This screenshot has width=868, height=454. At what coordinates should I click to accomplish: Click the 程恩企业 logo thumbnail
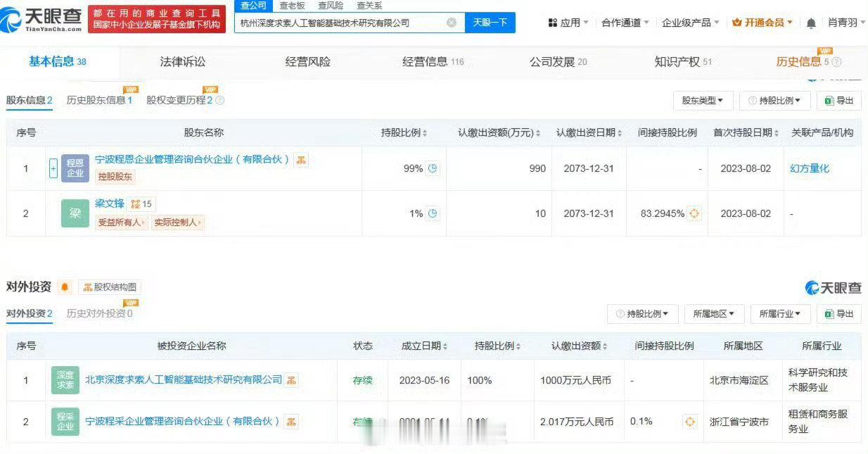point(75,168)
